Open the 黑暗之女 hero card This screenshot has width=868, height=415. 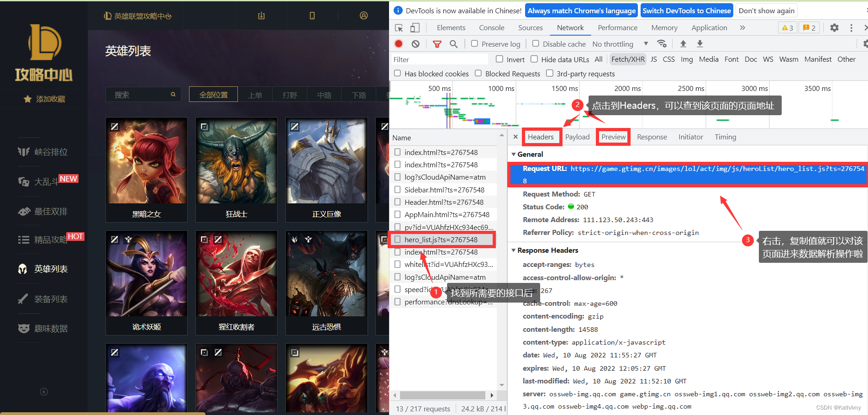tap(146, 170)
